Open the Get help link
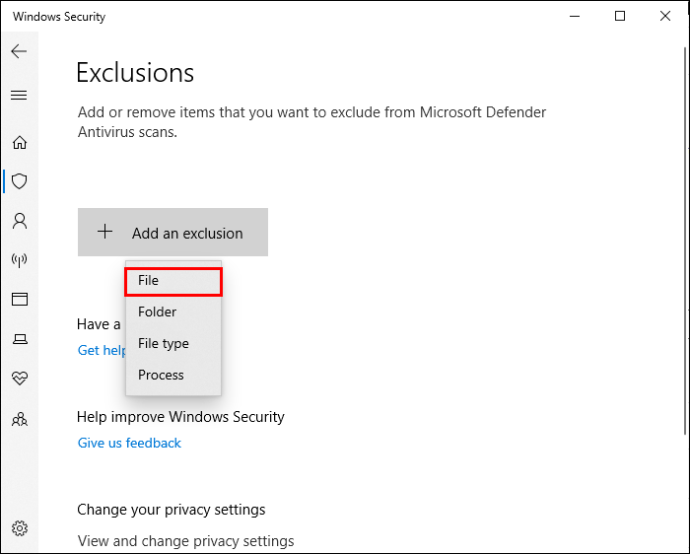The width and height of the screenshot is (690, 554). [x=101, y=350]
